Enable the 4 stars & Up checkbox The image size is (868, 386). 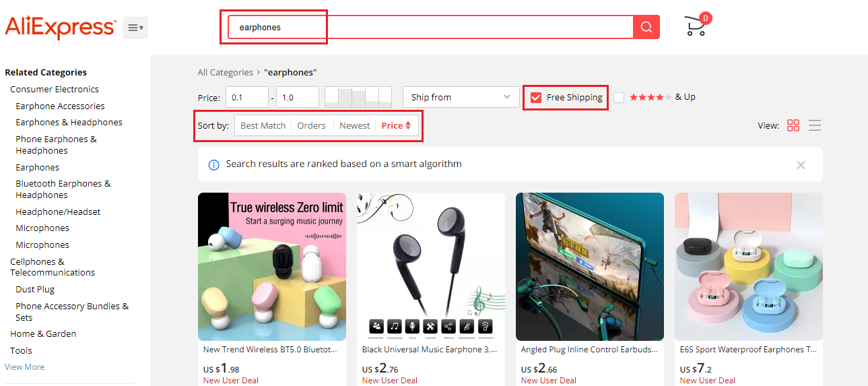pyautogui.click(x=619, y=98)
